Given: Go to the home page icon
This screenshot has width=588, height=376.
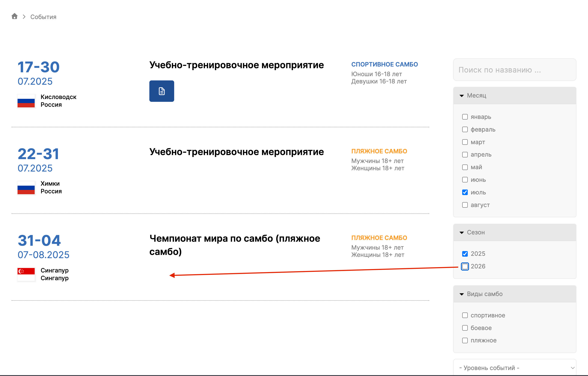Looking at the screenshot, I should coord(14,16).
